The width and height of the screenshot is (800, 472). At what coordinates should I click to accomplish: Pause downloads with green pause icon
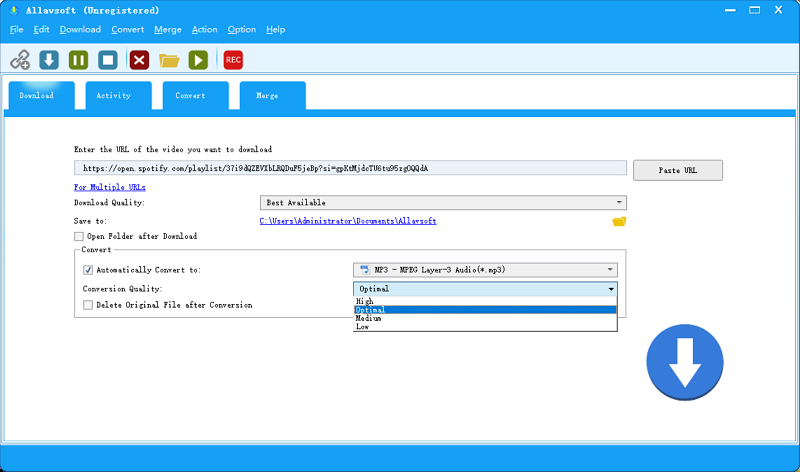coord(79,60)
